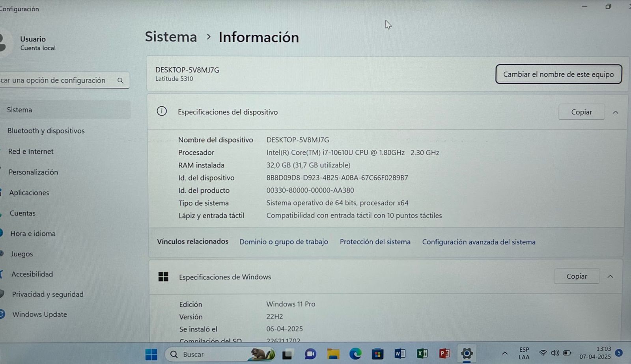This screenshot has height=364, width=631.
Task: Copy the device specifications
Action: click(581, 112)
